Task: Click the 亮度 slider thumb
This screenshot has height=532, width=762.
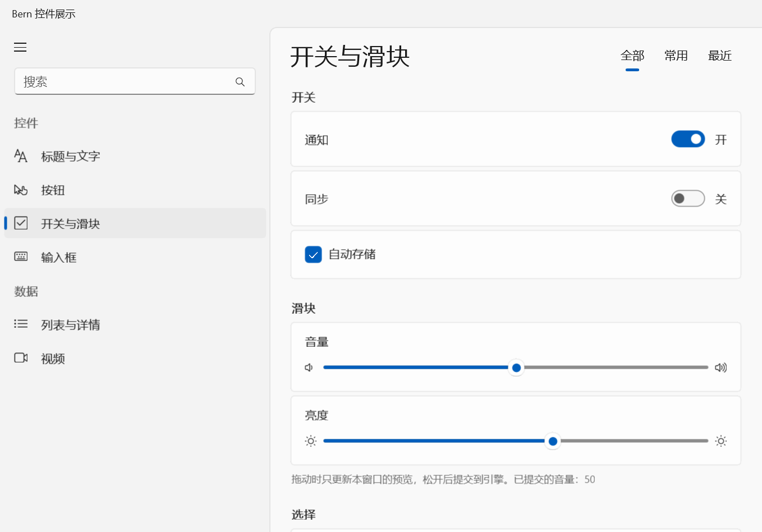Action: 553,441
